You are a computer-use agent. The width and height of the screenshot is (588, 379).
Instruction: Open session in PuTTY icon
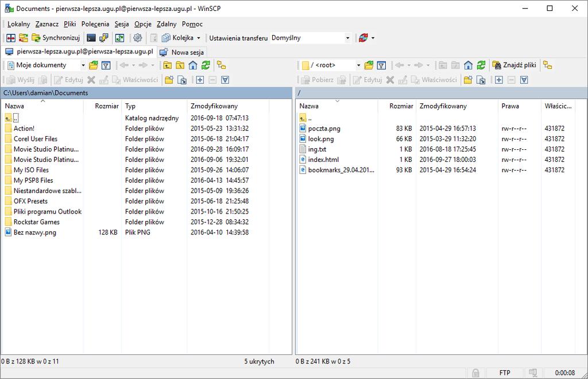click(103, 38)
